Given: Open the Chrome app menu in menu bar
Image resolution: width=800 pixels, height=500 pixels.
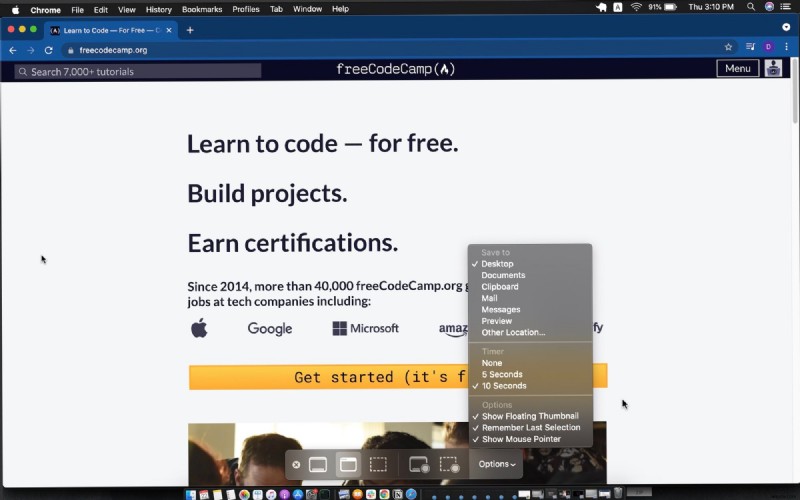Looking at the screenshot, I should click(x=45, y=10).
